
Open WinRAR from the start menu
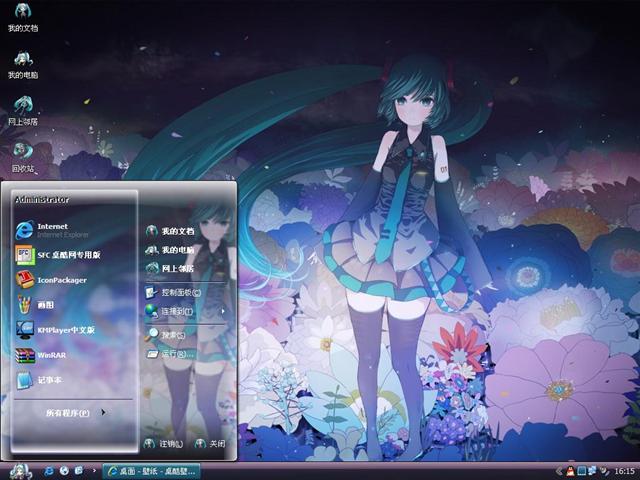(41, 355)
